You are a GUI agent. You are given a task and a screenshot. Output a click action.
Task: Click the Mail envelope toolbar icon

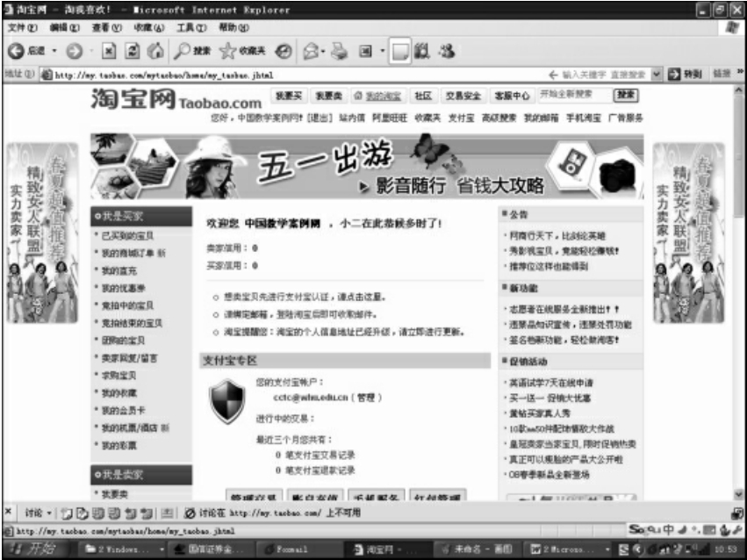pos(311,51)
